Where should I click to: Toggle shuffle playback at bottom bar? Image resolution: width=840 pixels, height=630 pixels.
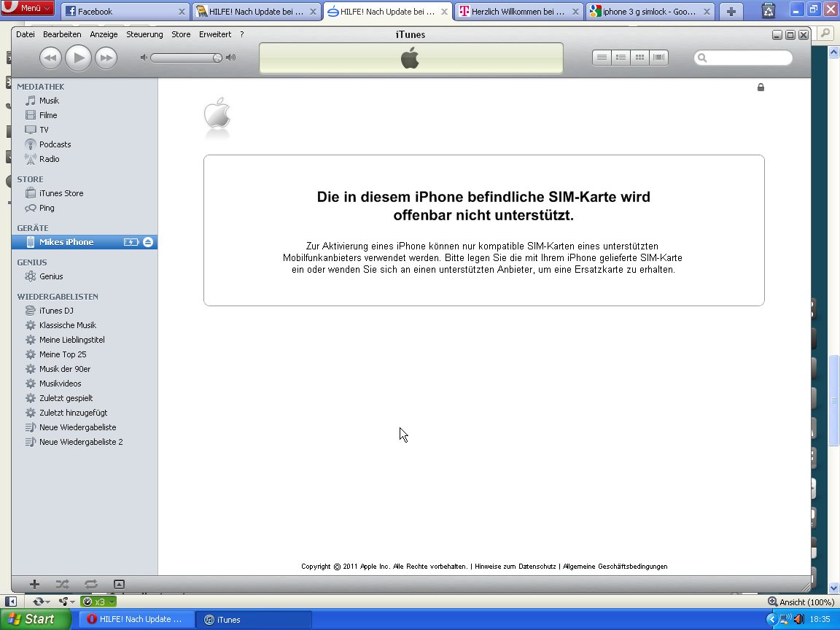click(x=62, y=584)
